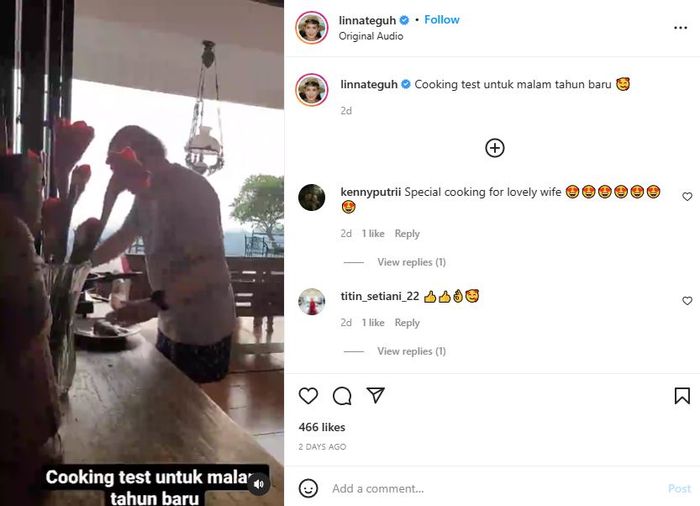The width and height of the screenshot is (700, 506).
Task: Reply to titin_setiani_22's comment
Action: tap(407, 323)
